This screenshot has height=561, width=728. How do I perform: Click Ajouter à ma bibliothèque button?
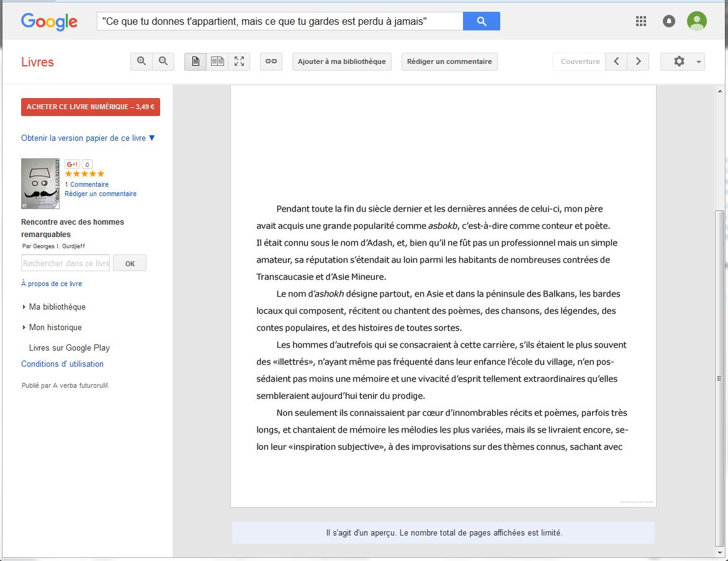341,61
